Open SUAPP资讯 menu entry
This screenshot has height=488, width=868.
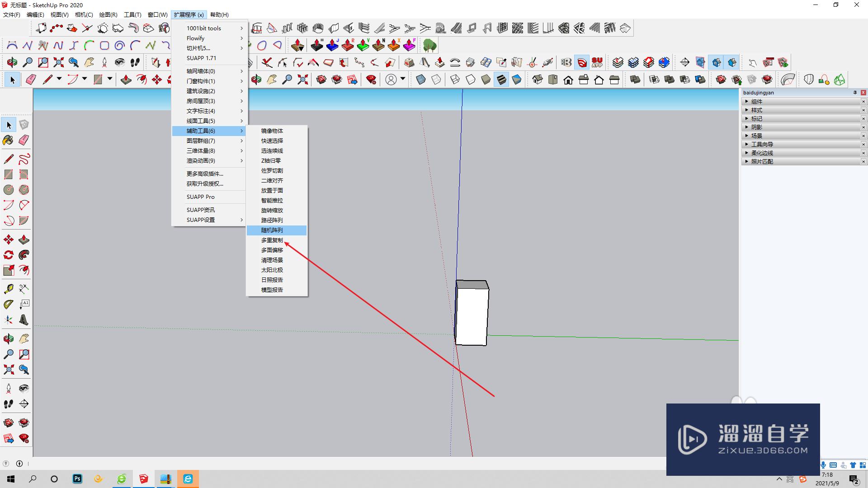[x=209, y=210]
